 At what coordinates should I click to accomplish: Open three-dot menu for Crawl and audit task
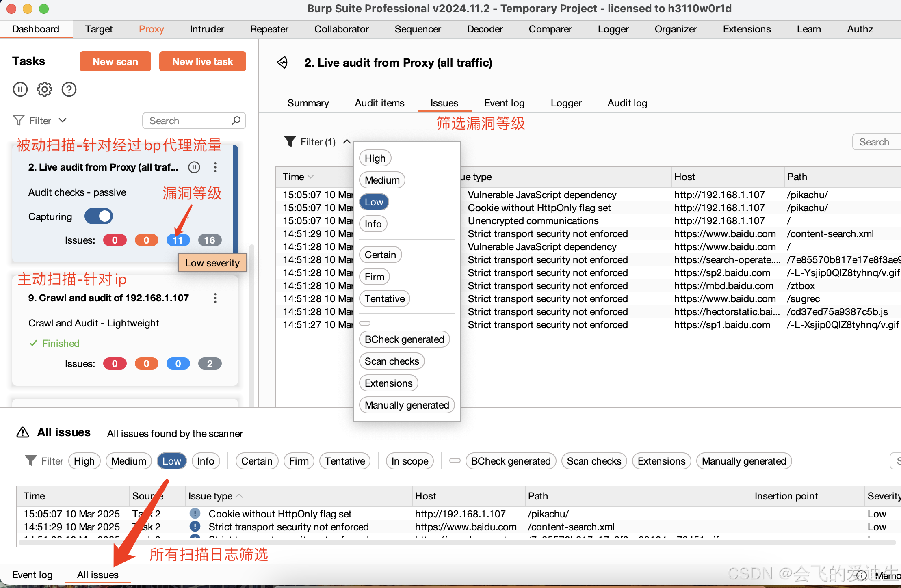(215, 298)
